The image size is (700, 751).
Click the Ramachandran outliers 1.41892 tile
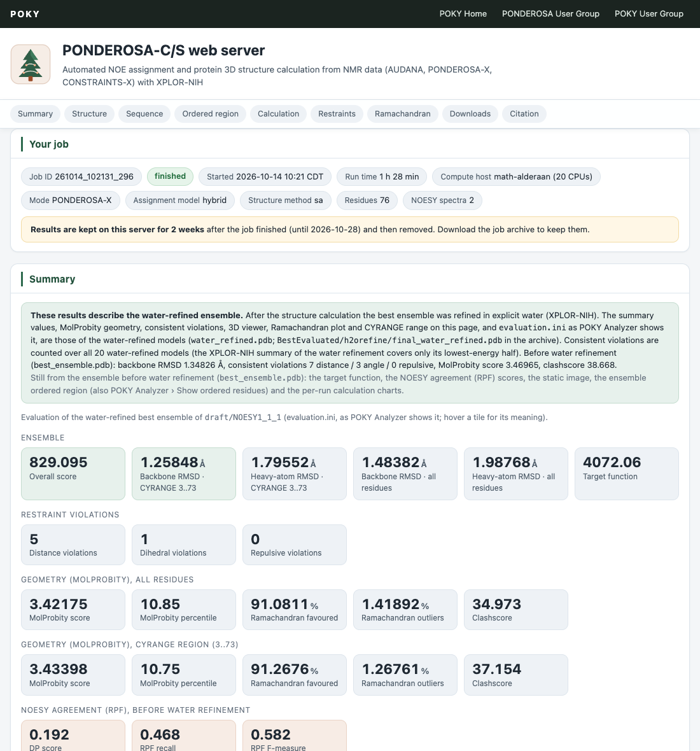coord(405,610)
